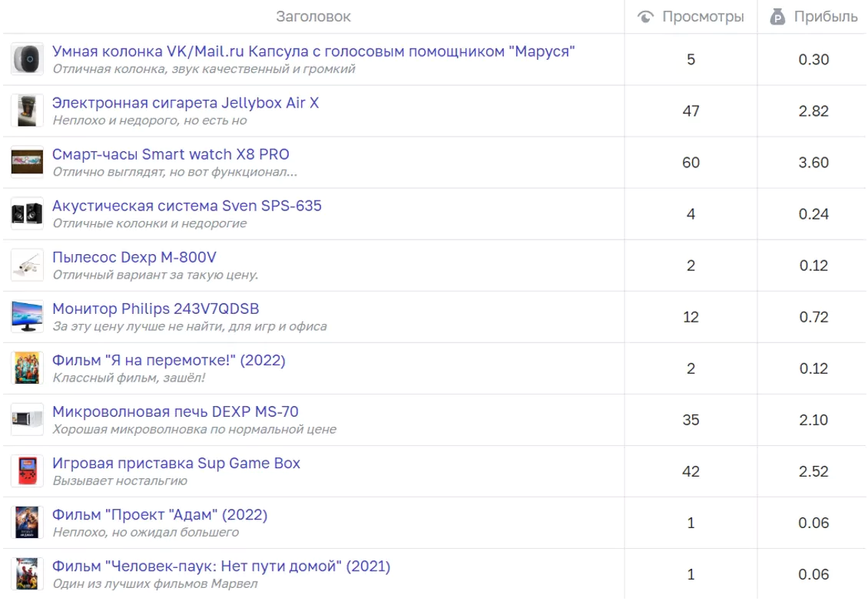Open the Человек-паук movie poster thumbnail
This screenshot has height=601, width=868.
27,574
